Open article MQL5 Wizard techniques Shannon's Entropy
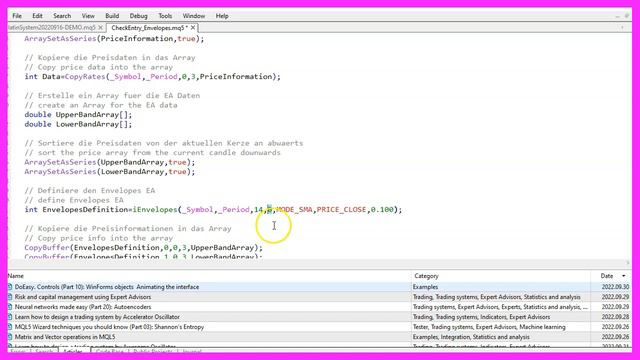640x360 pixels. [x=109, y=327]
